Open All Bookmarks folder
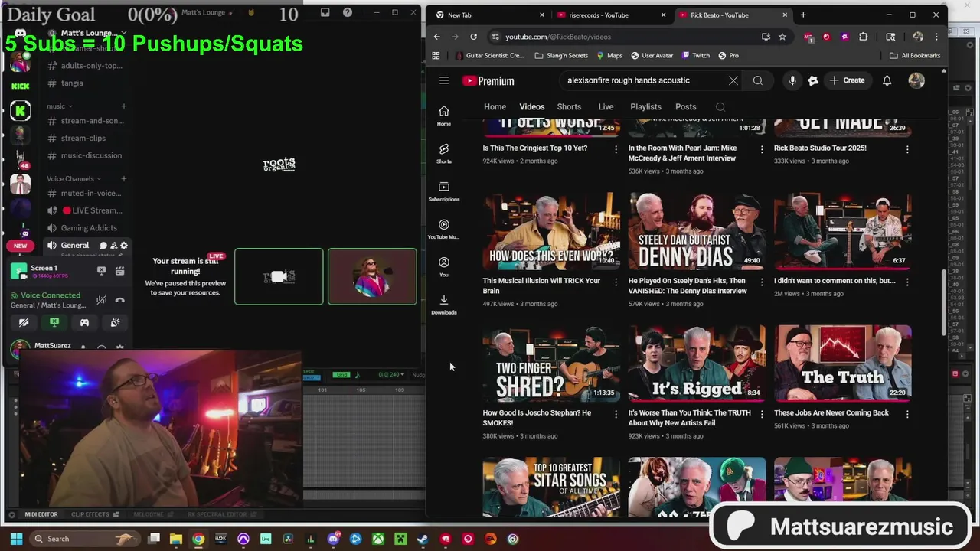 pos(914,56)
